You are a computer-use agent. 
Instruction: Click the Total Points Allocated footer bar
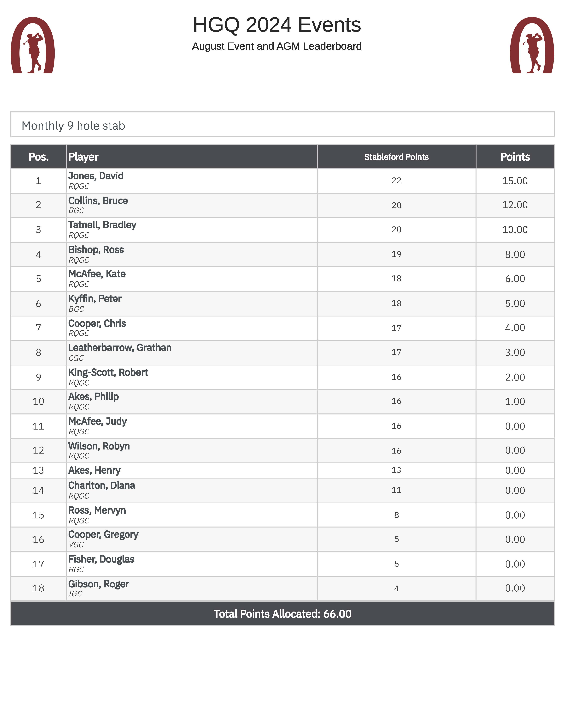point(282,614)
